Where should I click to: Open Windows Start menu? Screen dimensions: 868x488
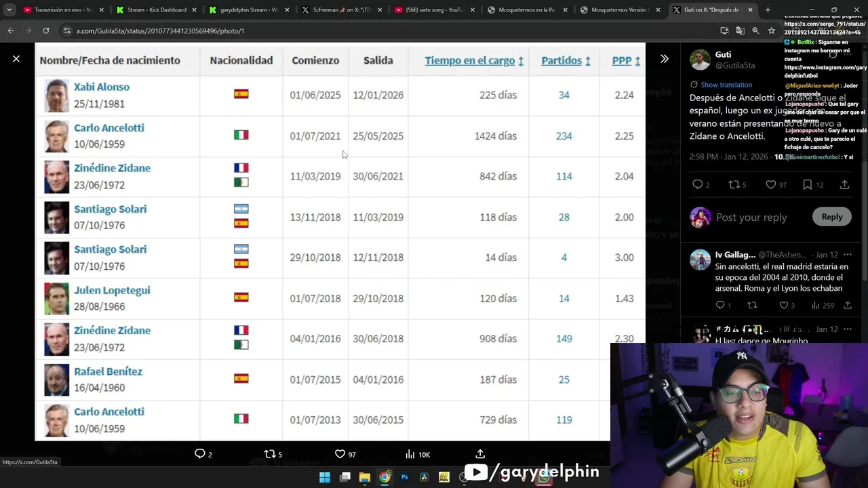tap(325, 477)
